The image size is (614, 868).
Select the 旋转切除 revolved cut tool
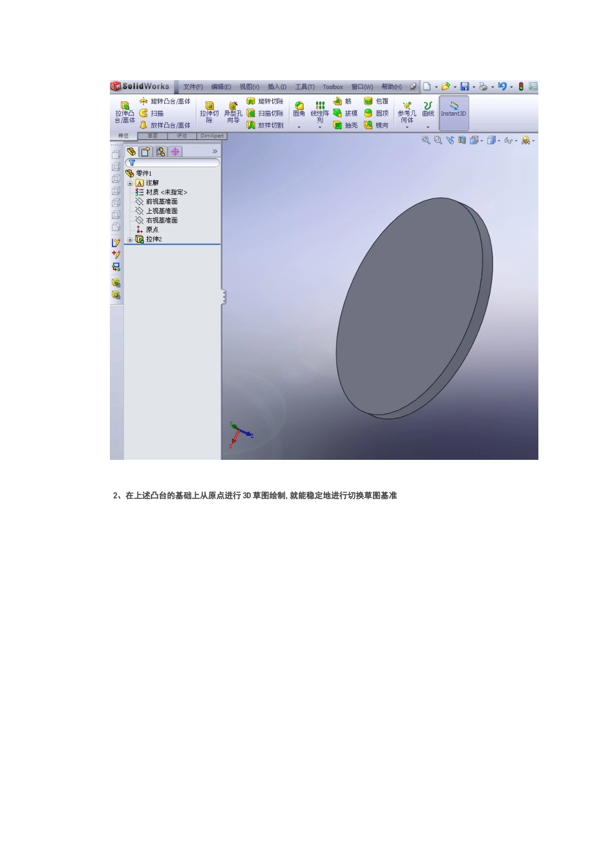pos(265,101)
